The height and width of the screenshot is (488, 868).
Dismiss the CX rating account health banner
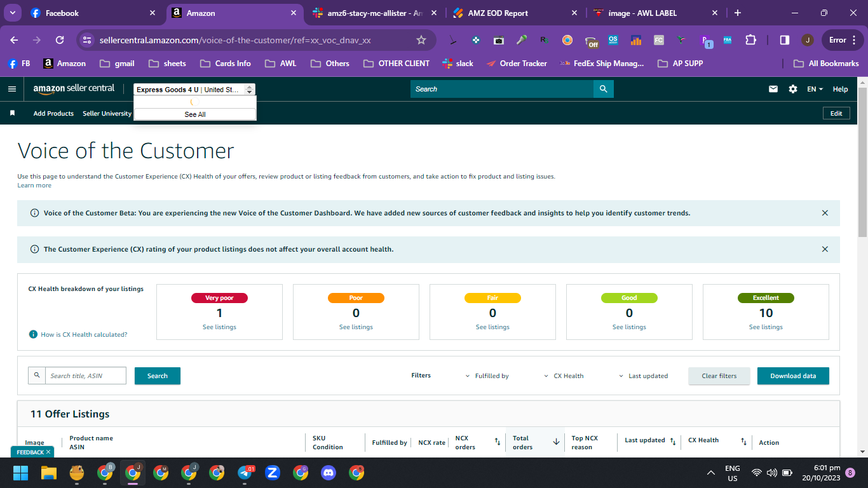coord(825,249)
